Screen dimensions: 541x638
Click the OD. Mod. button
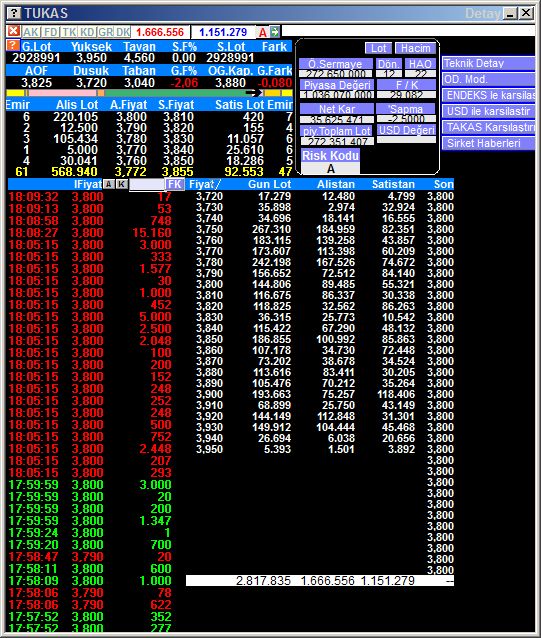[488, 79]
